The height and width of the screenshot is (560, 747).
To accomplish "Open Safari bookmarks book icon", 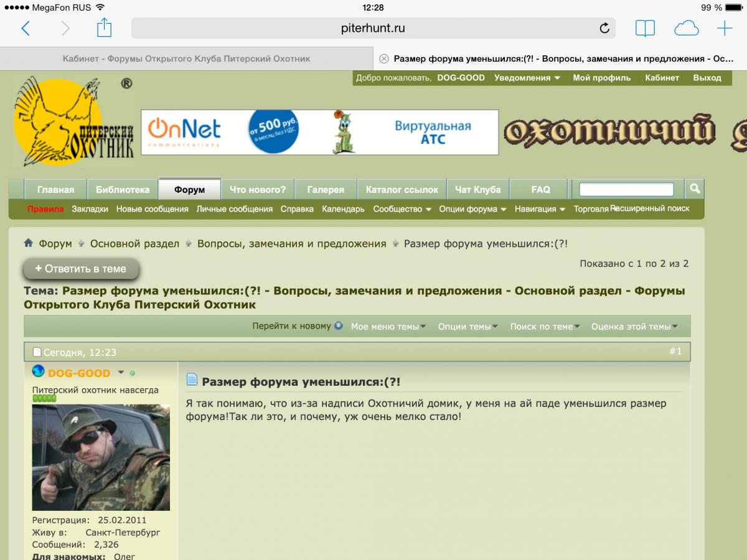I will 645,28.
